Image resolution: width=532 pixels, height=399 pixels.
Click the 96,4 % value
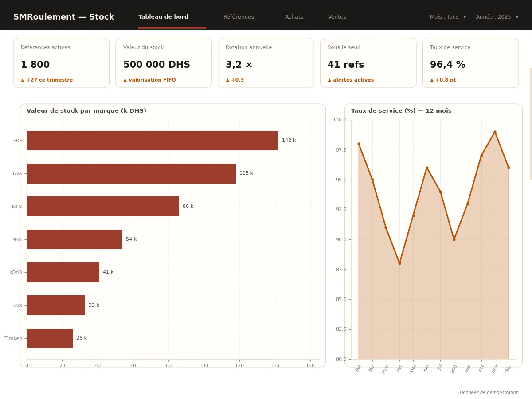447,65
